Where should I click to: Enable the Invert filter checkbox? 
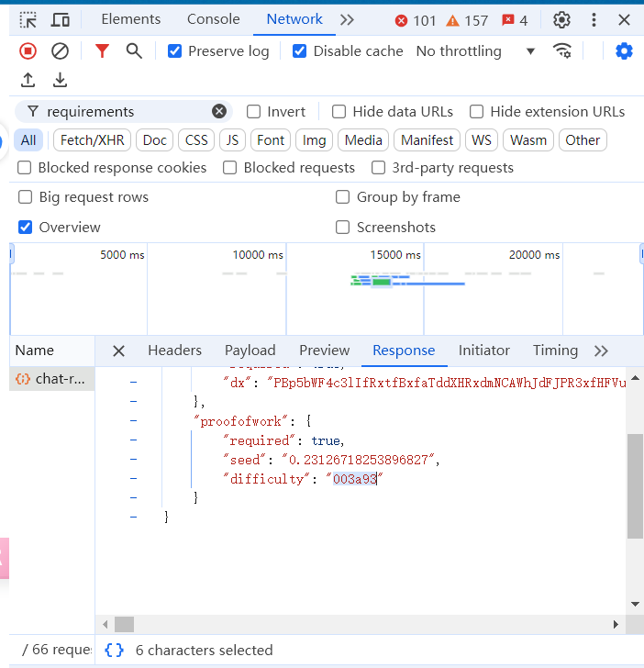[254, 112]
